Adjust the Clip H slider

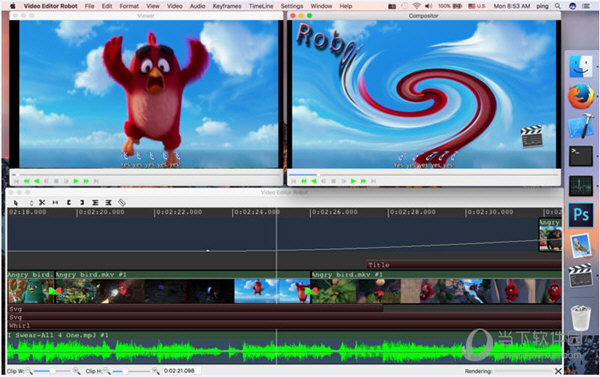pos(130,371)
